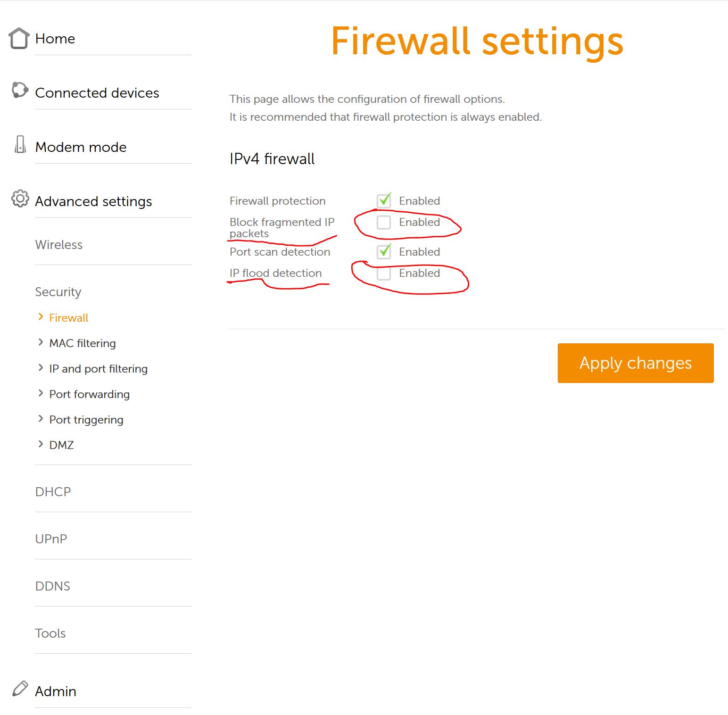This screenshot has height=715, width=728.
Task: Enable the IP flood detection checkbox
Action: point(384,273)
